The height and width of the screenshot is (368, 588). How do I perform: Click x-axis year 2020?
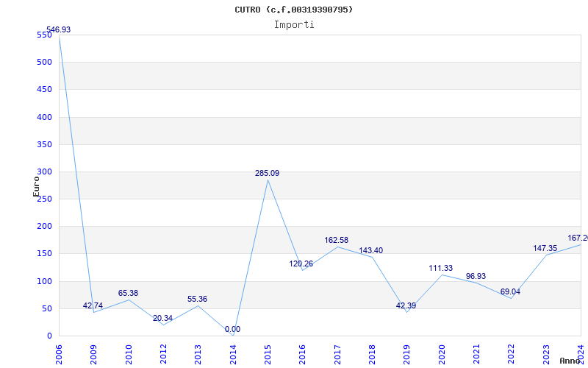click(442, 355)
